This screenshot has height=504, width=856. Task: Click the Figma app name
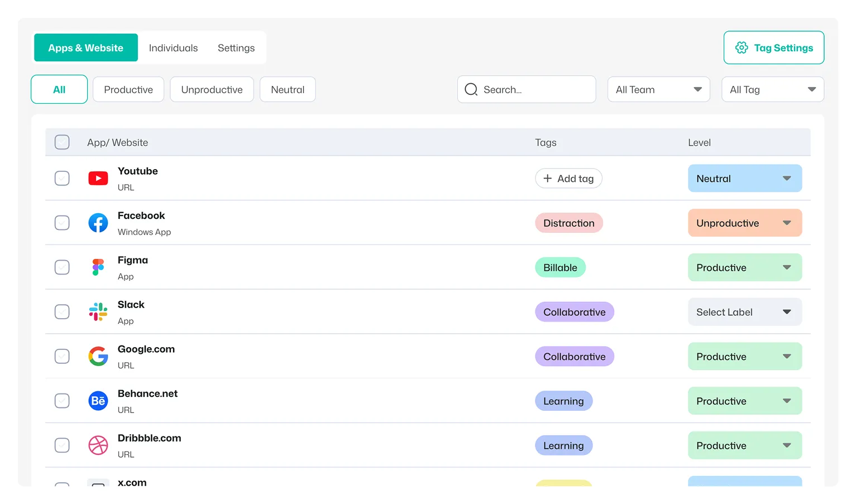tap(133, 260)
